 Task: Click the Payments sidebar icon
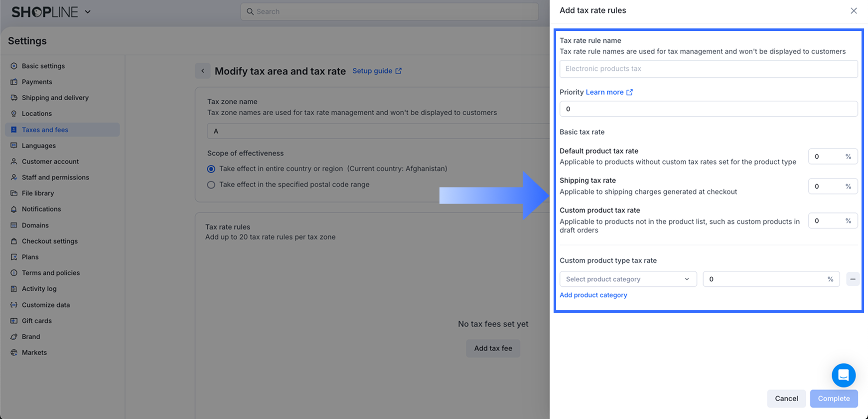click(14, 82)
